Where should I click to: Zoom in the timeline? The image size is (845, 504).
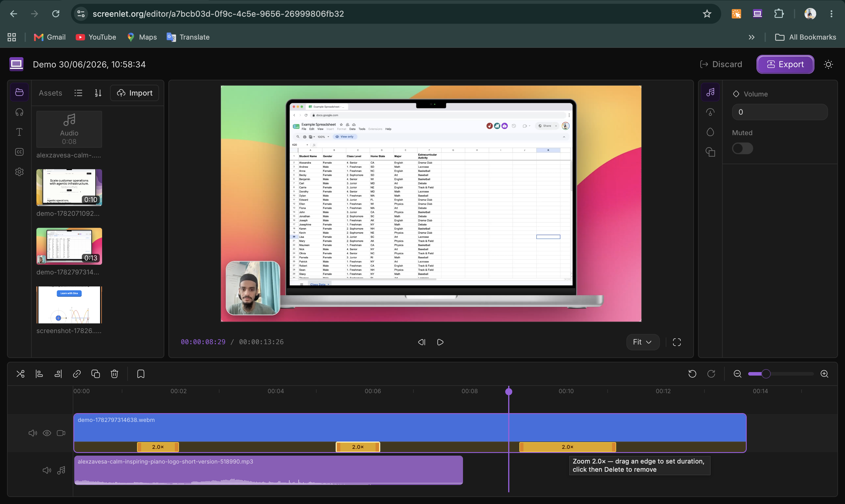(824, 374)
